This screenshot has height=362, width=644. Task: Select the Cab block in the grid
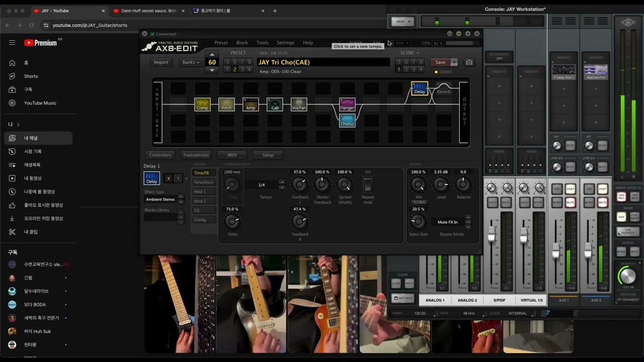pos(275,105)
